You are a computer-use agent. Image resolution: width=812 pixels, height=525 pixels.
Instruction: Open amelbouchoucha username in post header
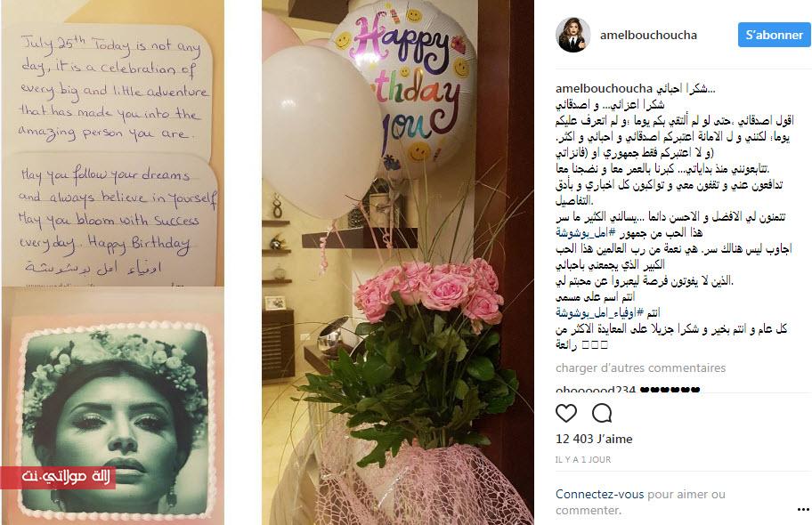pos(648,36)
